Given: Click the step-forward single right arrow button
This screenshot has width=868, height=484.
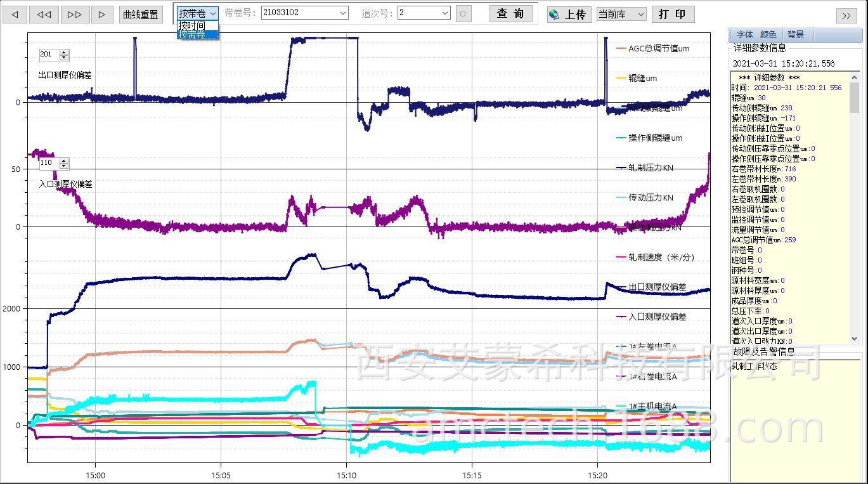Looking at the screenshot, I should click(x=102, y=15).
